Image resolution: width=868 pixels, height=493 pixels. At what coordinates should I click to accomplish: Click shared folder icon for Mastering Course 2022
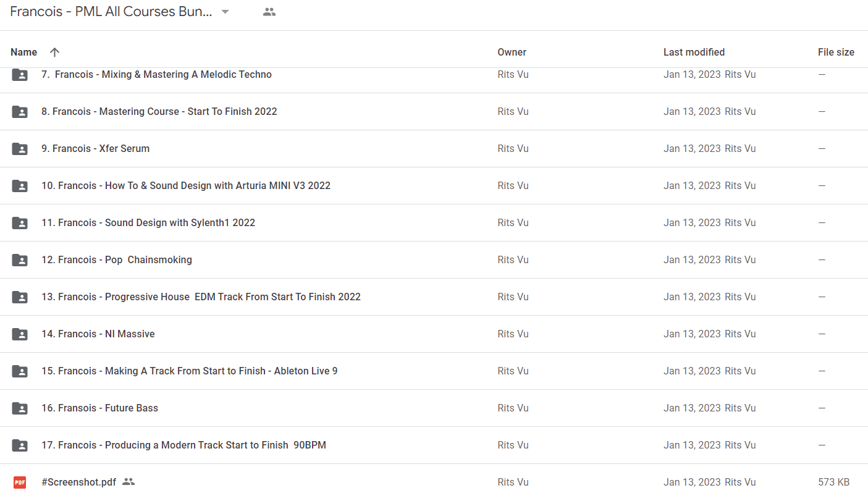(x=20, y=112)
